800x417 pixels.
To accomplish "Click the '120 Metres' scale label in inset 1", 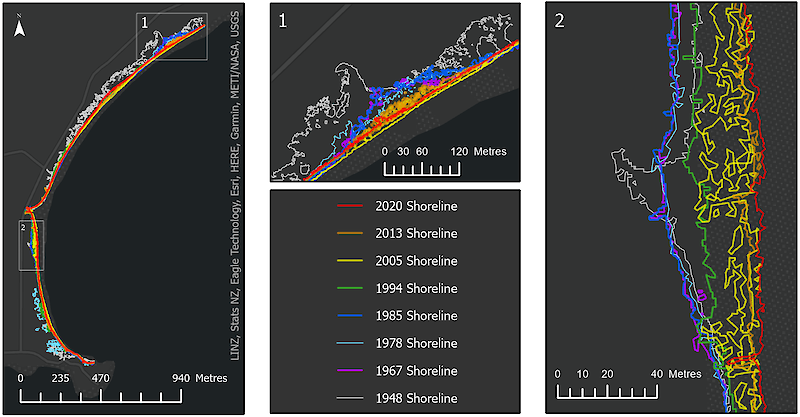I will (479, 152).
